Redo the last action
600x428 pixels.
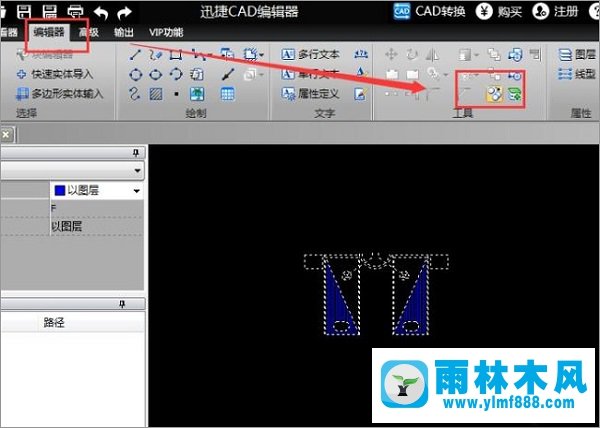pyautogui.click(x=124, y=13)
